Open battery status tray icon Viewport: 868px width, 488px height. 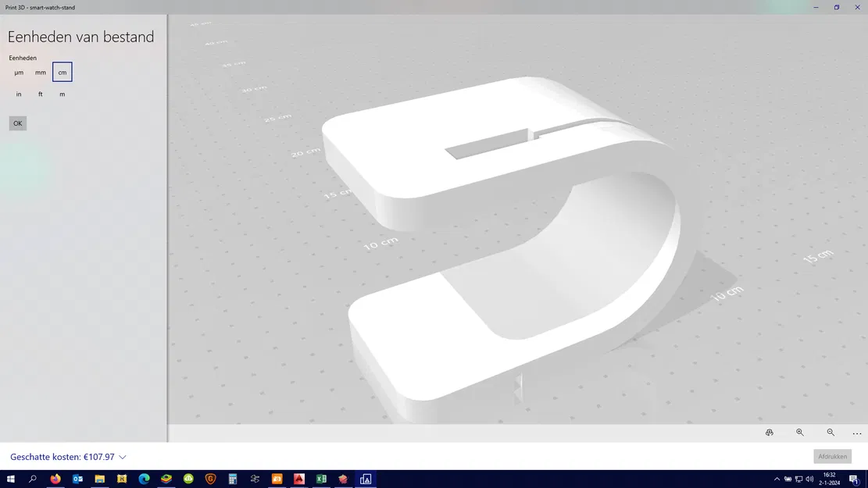pyautogui.click(x=788, y=479)
